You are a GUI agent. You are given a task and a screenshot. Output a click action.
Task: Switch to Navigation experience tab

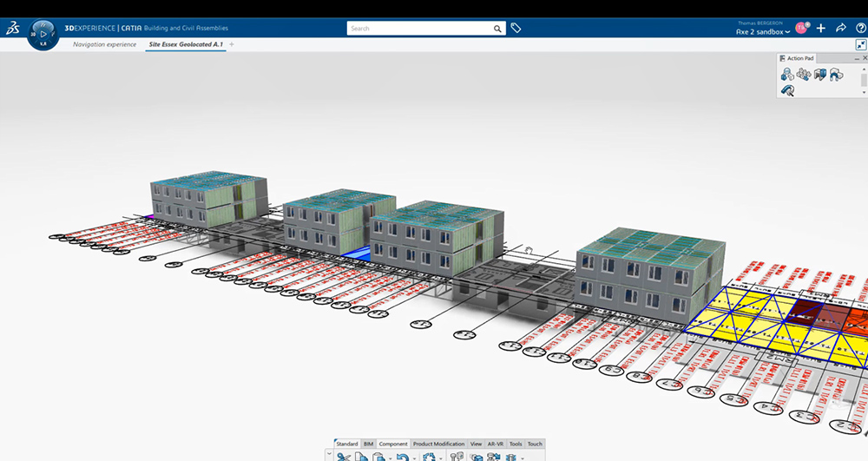click(105, 44)
